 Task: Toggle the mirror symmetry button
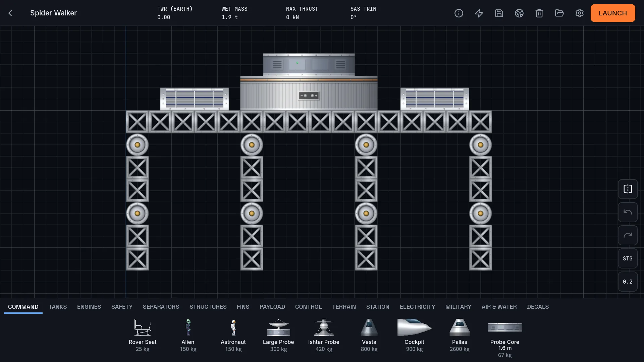[628, 189]
